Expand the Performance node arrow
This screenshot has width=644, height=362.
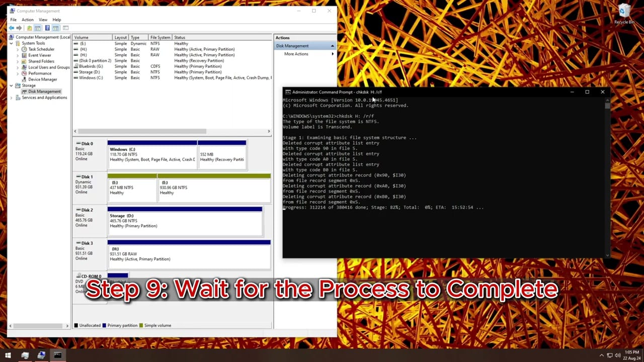point(18,73)
